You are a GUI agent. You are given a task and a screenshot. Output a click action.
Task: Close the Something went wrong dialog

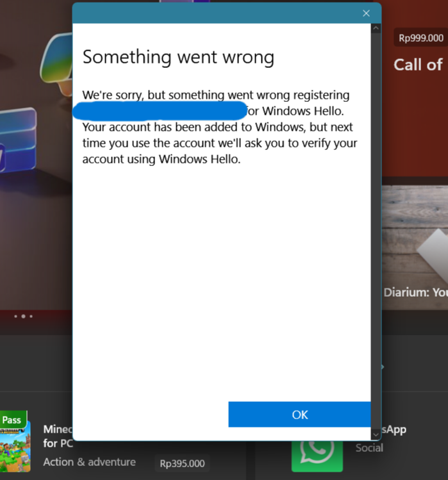click(x=366, y=13)
